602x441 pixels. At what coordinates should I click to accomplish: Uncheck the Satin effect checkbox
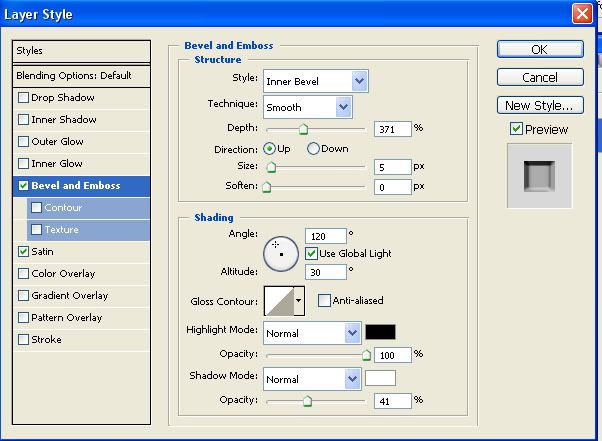pyautogui.click(x=23, y=252)
